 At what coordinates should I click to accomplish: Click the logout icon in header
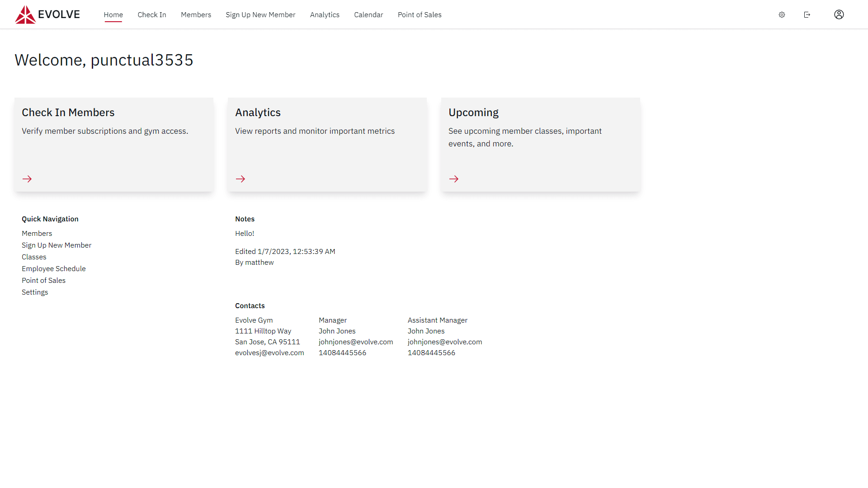click(807, 14)
